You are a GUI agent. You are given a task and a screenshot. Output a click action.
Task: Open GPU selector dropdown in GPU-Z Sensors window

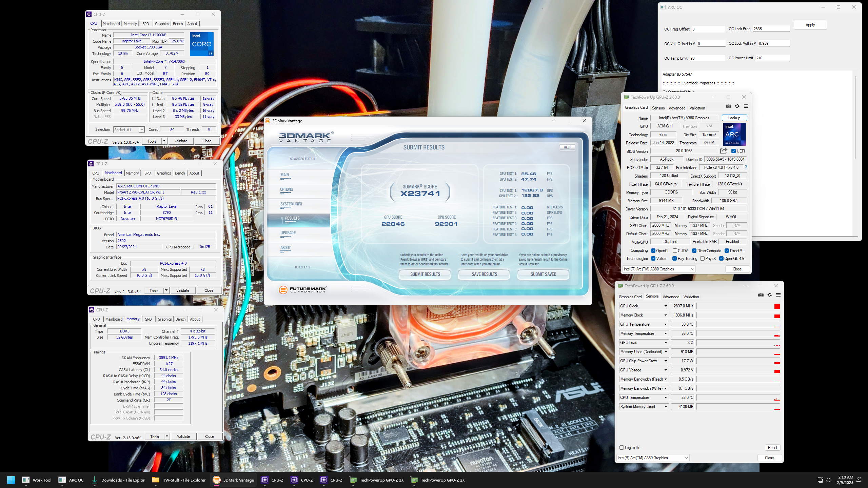[x=653, y=458]
